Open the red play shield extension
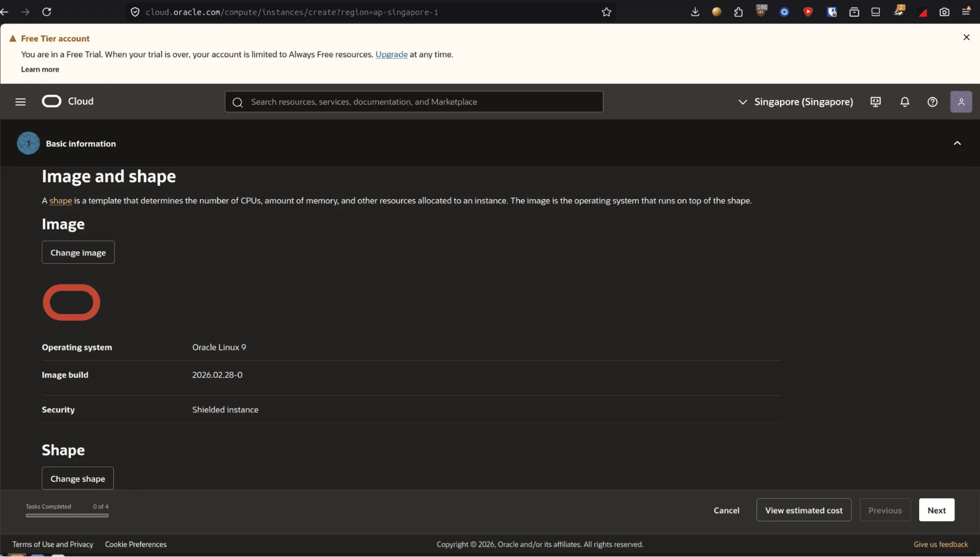Screen dimensions: 980x557 click(808, 12)
